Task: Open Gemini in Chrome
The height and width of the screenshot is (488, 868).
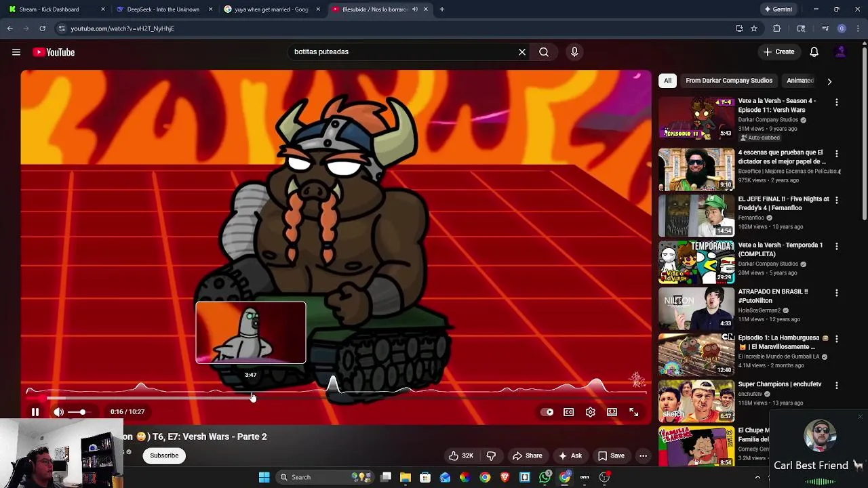Action: pos(777,9)
